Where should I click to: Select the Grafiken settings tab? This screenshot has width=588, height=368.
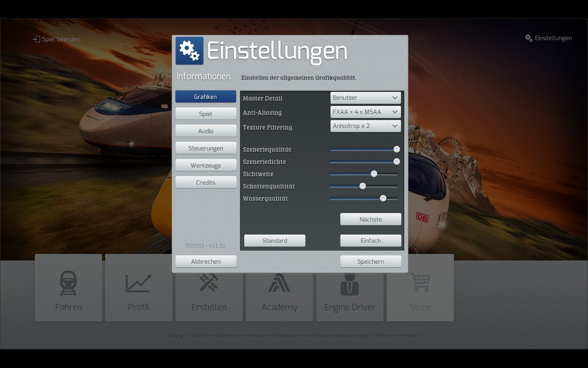pyautogui.click(x=206, y=96)
